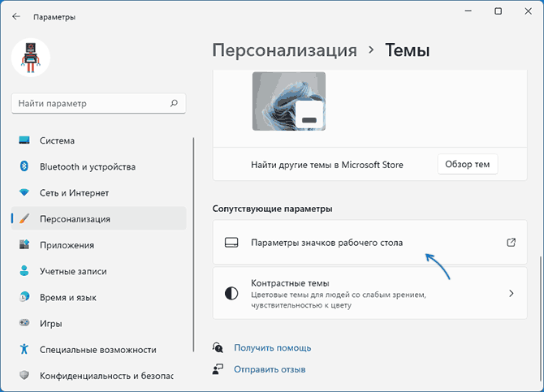Viewport: 544px width, 392px height.
Task: Open Bluetooth и устройства section
Action: pyautogui.click(x=99, y=166)
